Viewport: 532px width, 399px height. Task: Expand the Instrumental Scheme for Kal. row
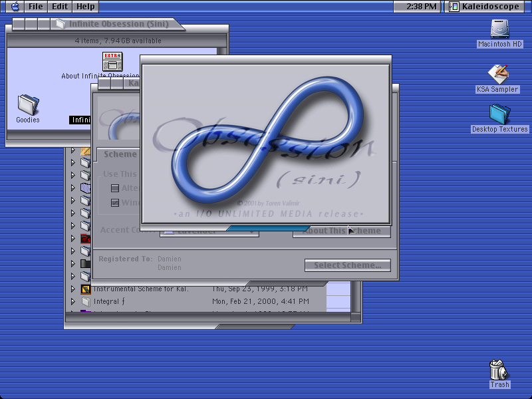tap(73, 289)
